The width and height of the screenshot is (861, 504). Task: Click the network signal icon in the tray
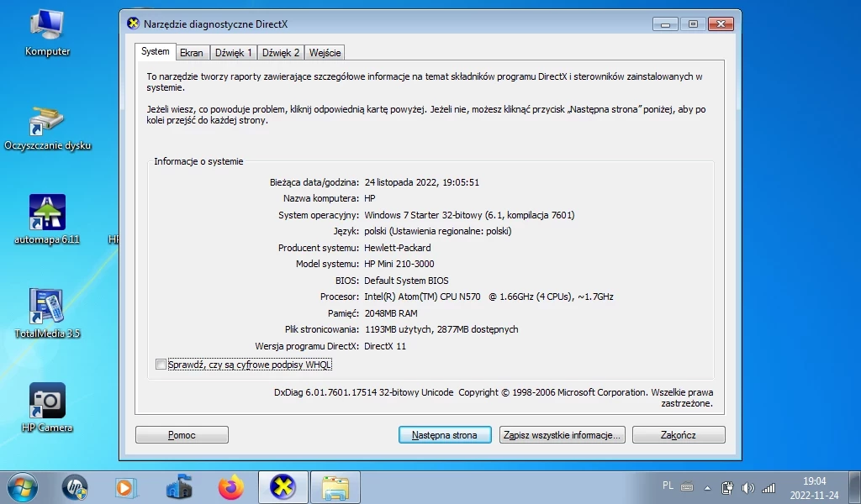pyautogui.click(x=768, y=487)
